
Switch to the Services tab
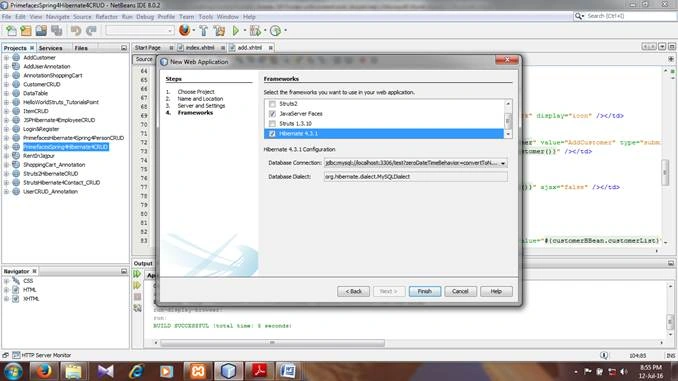click(50, 48)
